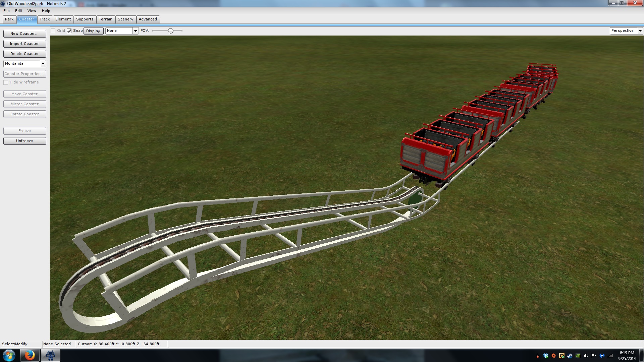
Task: Open the Edit menu
Action: click(x=18, y=11)
